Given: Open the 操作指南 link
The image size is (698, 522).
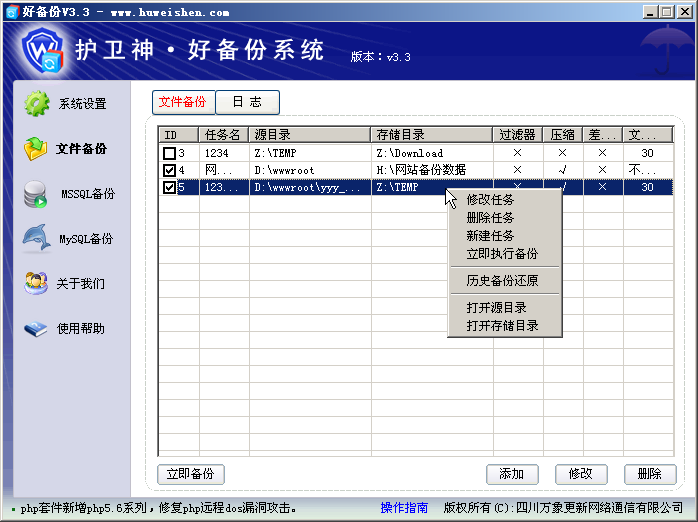Looking at the screenshot, I should (x=404, y=508).
